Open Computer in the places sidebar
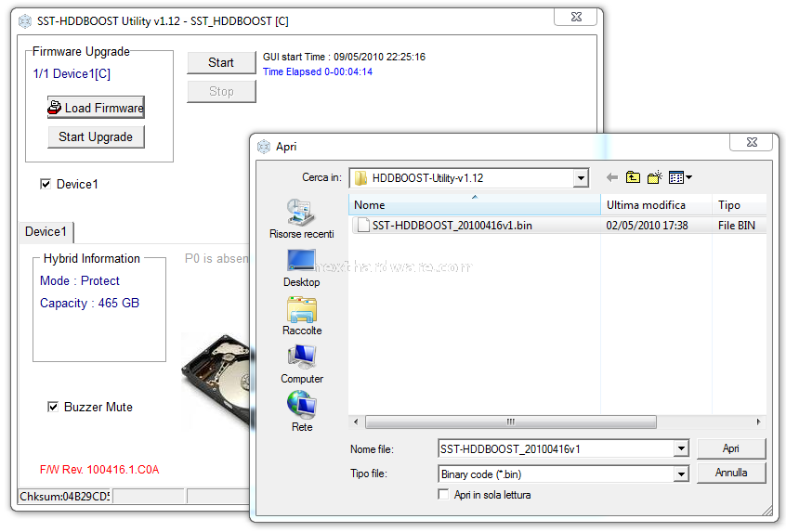The width and height of the screenshot is (786, 532). click(302, 364)
